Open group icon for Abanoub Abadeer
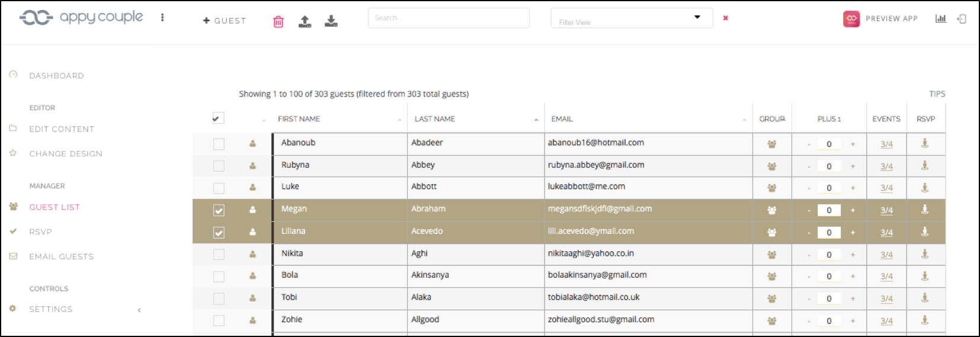Screen dimensions: 980x337 771,144
